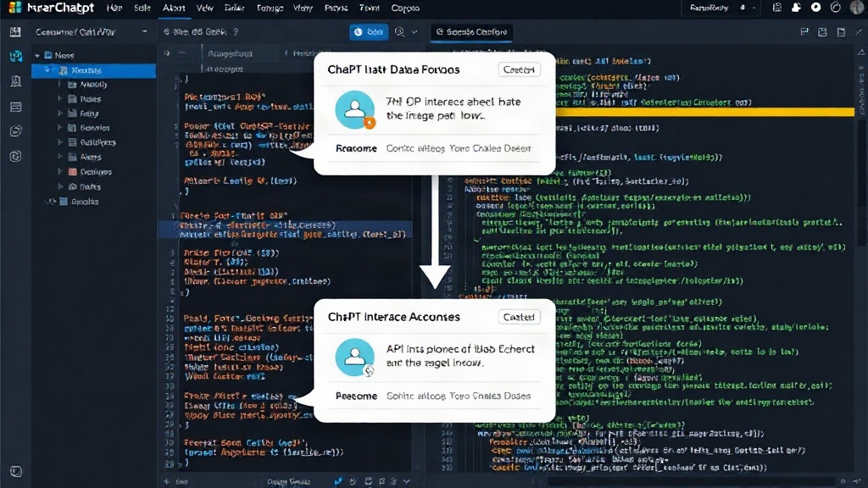868x488 pixels.
Task: Select the 'Aneoly' tree row
Action: click(x=93, y=85)
